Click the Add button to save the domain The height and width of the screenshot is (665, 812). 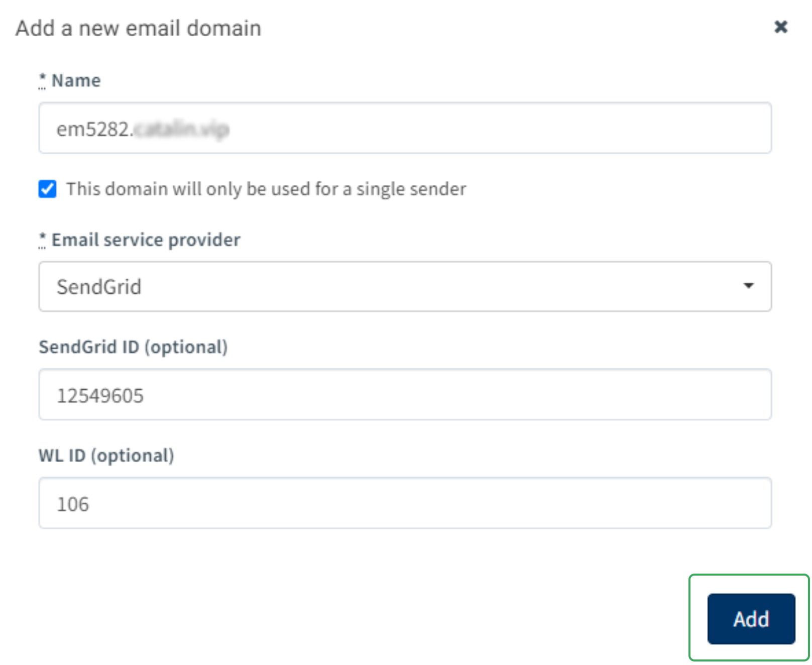750,619
